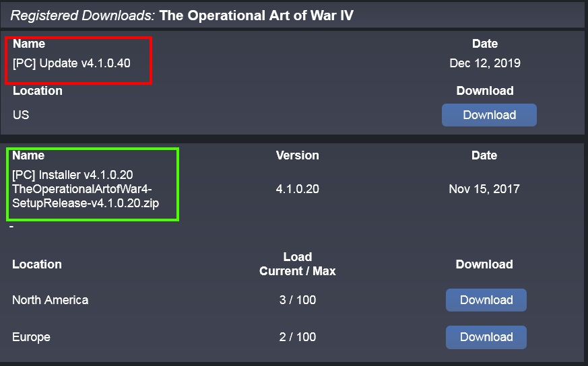This screenshot has height=366, width=588.
Task: Select the Dec 12, 2019 date
Action: [x=485, y=63]
